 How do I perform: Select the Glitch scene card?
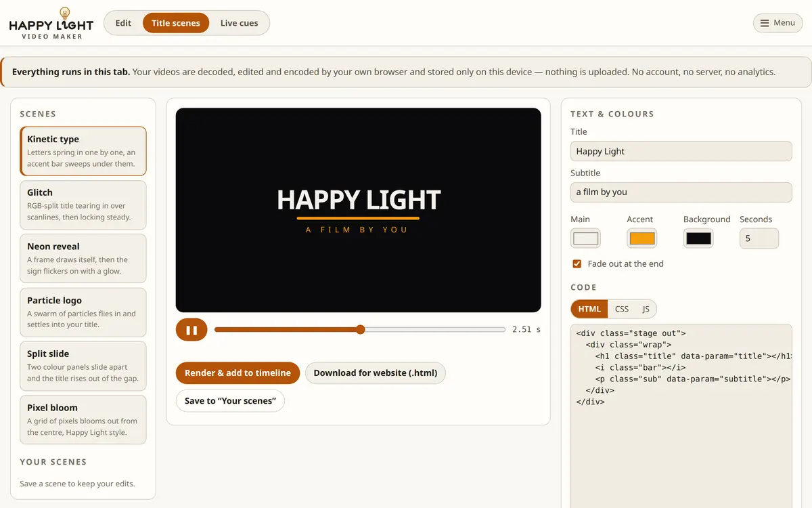[x=83, y=205]
